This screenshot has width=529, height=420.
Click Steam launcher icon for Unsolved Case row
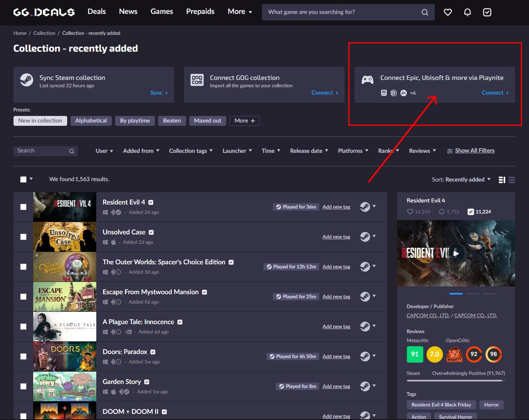[x=365, y=237]
